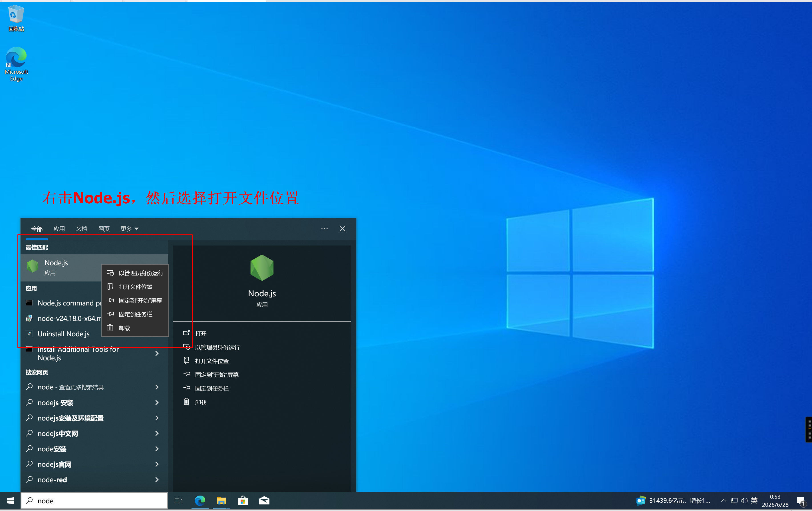Click the Windows Start button
Viewport: 812px width, 511px height.
pos(10,500)
